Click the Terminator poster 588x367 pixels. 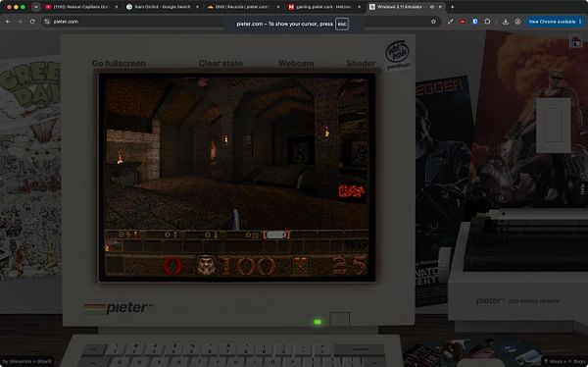[444, 187]
